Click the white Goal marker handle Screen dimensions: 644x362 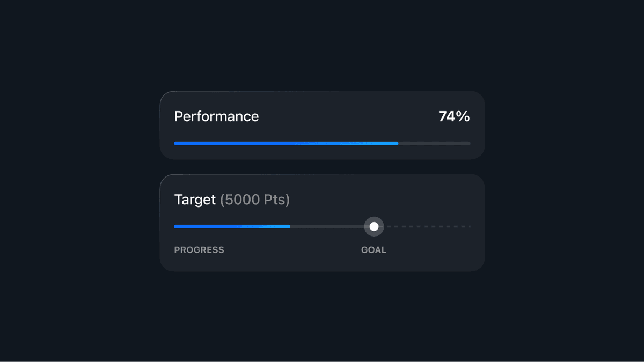(x=374, y=226)
